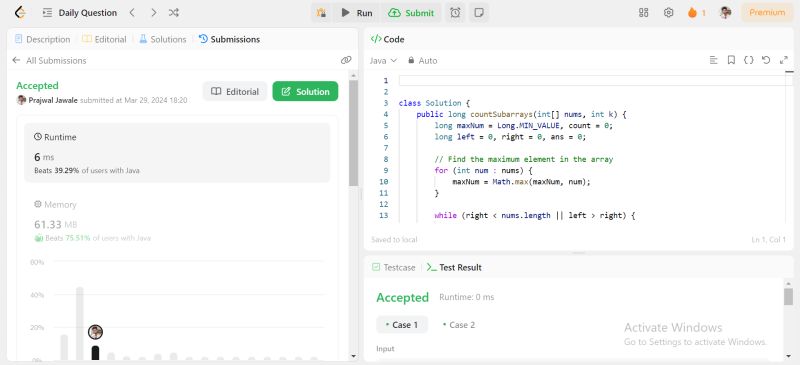Switch to the Editorial tab
The height and width of the screenshot is (365, 800).
[104, 39]
